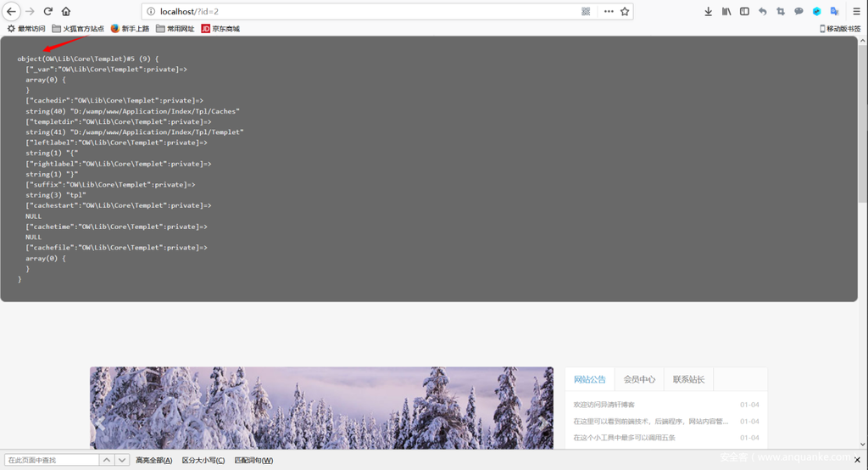
Task: Toggle 匹配词句 whole words option
Action: [x=253, y=460]
